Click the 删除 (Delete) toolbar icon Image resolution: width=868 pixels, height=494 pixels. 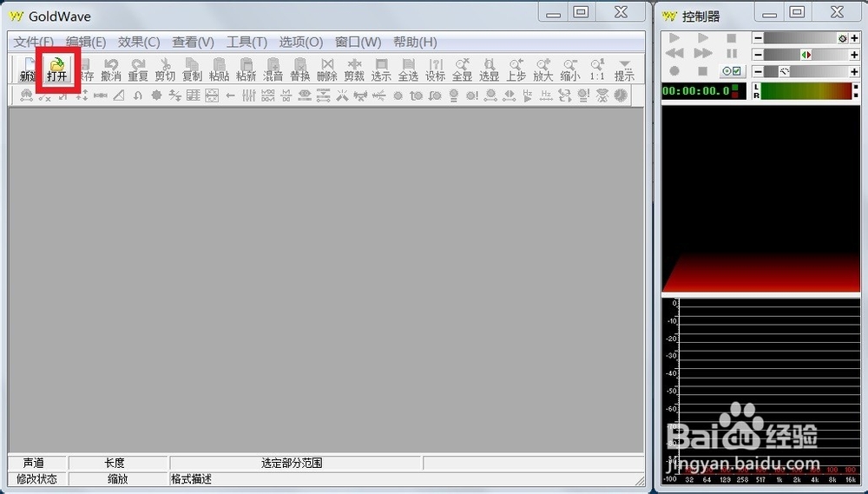327,69
